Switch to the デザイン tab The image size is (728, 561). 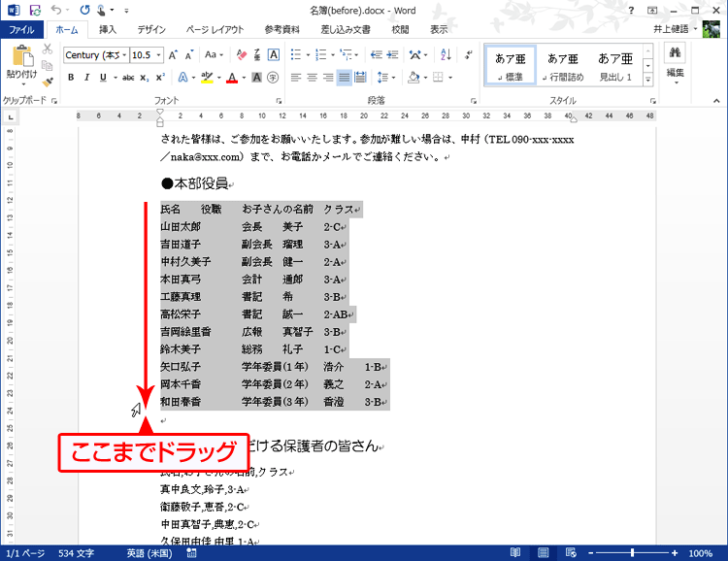(x=151, y=30)
